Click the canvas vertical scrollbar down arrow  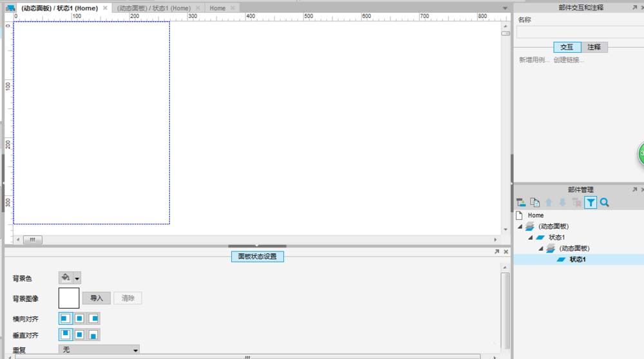505,229
